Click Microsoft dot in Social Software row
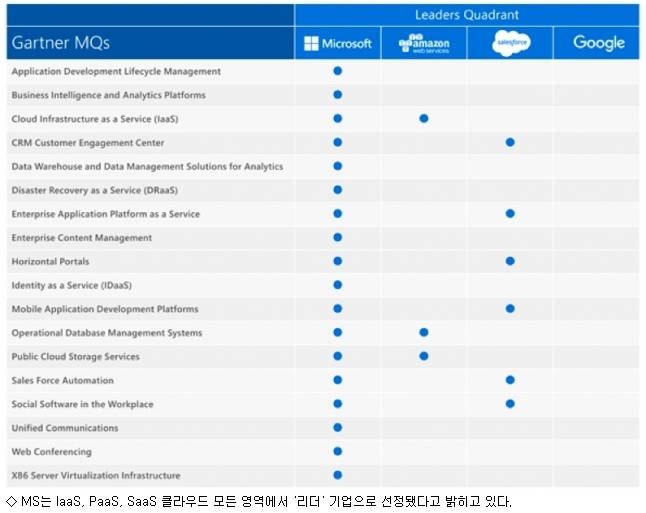Image resolution: width=646 pixels, height=513 pixels. click(x=338, y=404)
